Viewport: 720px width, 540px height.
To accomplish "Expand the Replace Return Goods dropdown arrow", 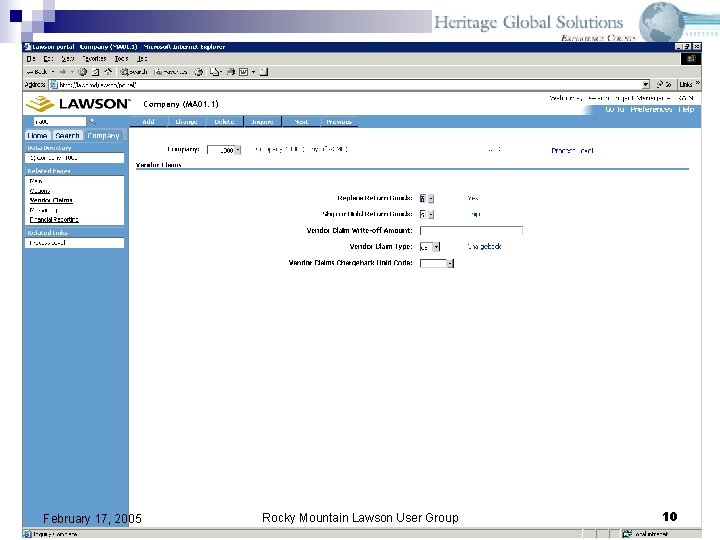I will [x=431, y=199].
